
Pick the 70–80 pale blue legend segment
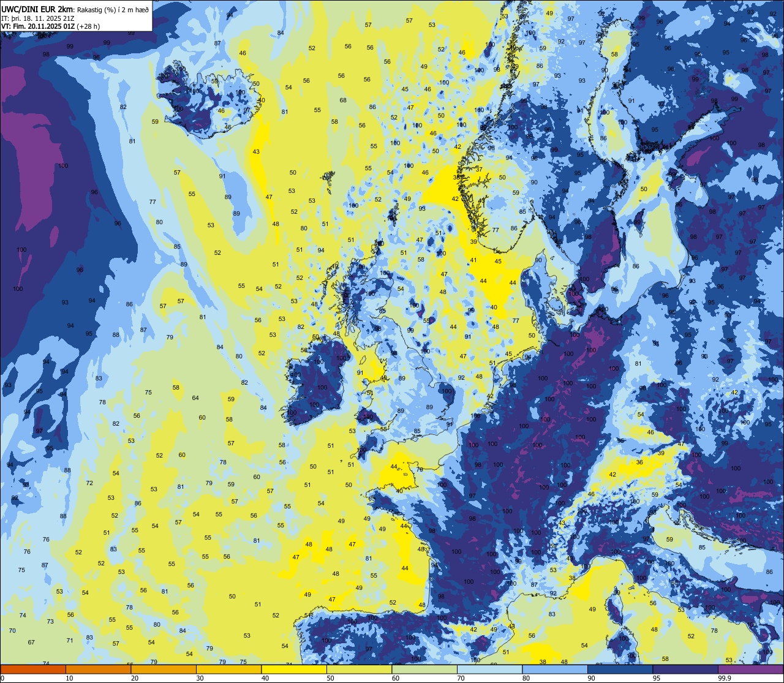coord(489,670)
